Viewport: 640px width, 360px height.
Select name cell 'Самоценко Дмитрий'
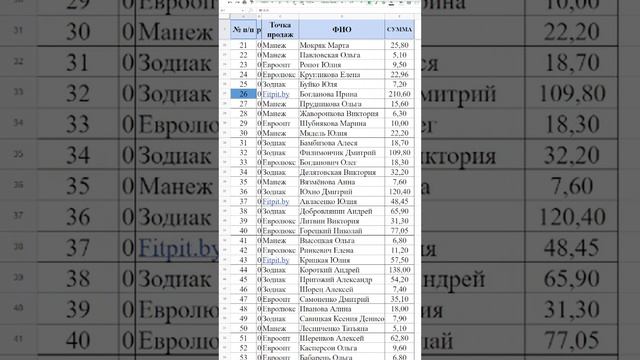342,299
